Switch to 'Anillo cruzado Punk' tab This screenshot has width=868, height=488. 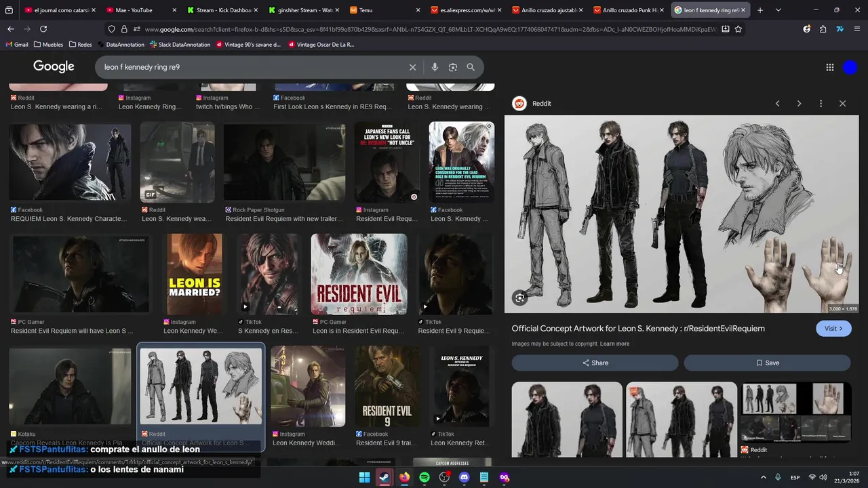pos(629,10)
